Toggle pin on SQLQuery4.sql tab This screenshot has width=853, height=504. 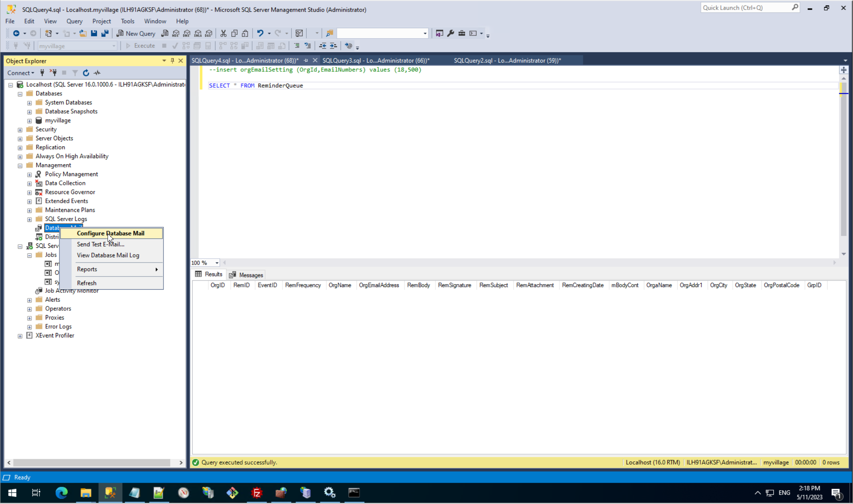pos(306,61)
